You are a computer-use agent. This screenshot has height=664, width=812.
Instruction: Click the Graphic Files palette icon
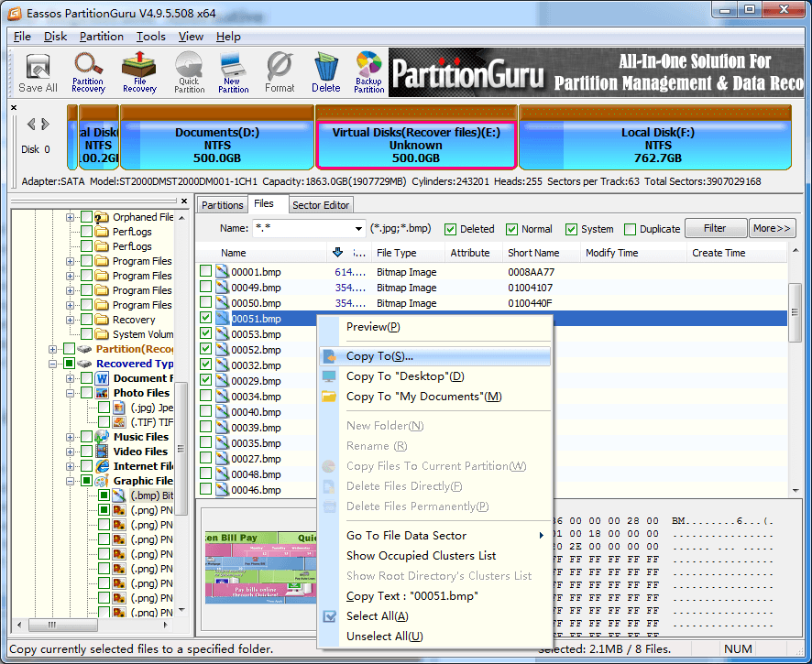click(x=102, y=481)
